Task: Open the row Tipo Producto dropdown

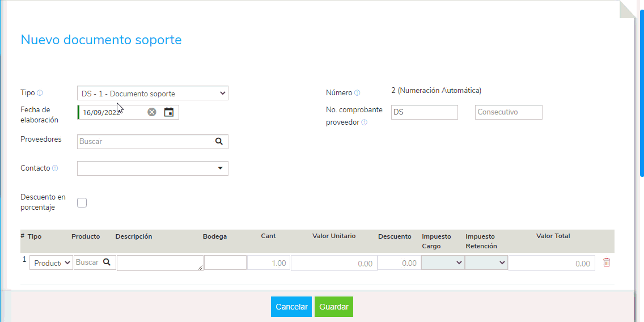Action: [51, 263]
